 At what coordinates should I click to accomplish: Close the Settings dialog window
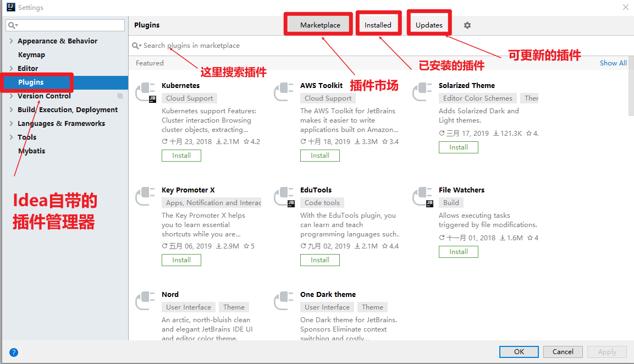625,7
